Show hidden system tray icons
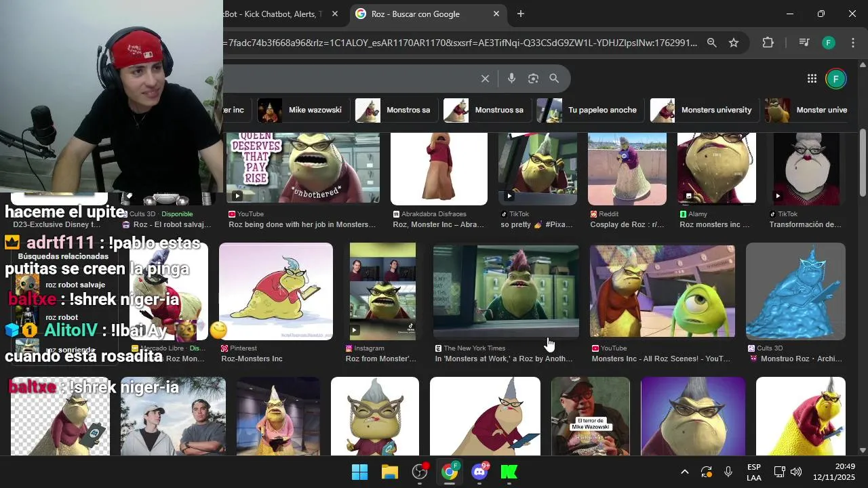 [684, 472]
